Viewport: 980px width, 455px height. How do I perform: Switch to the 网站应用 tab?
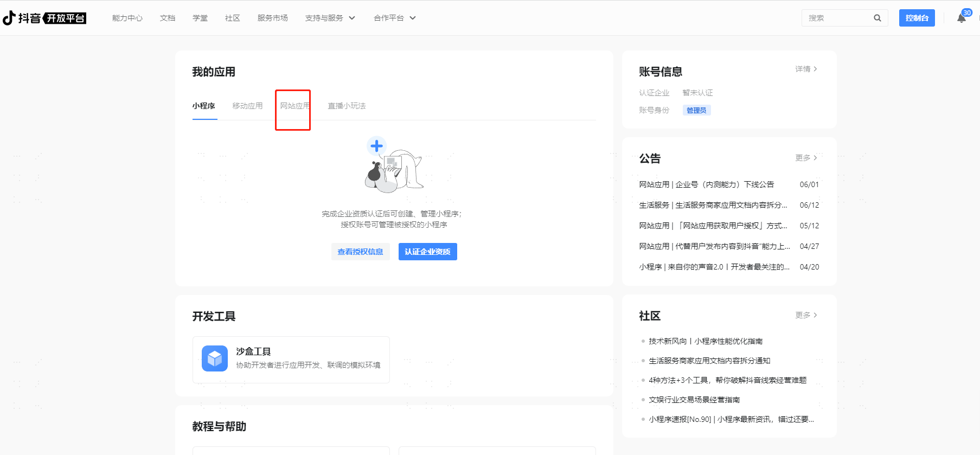point(295,106)
